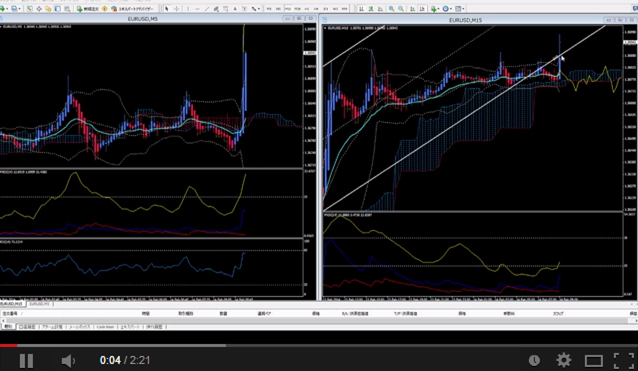Toggle the M15 timeframe button
This screenshot has height=371, width=638.
288,9
